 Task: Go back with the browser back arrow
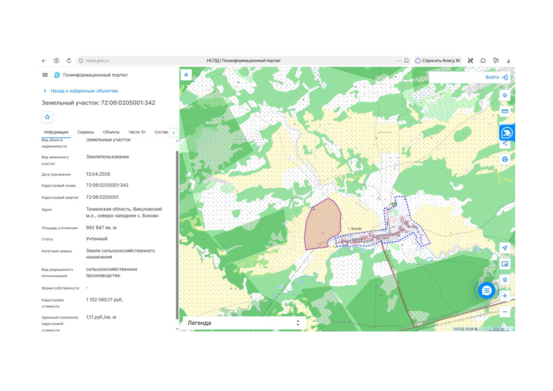[x=44, y=61]
